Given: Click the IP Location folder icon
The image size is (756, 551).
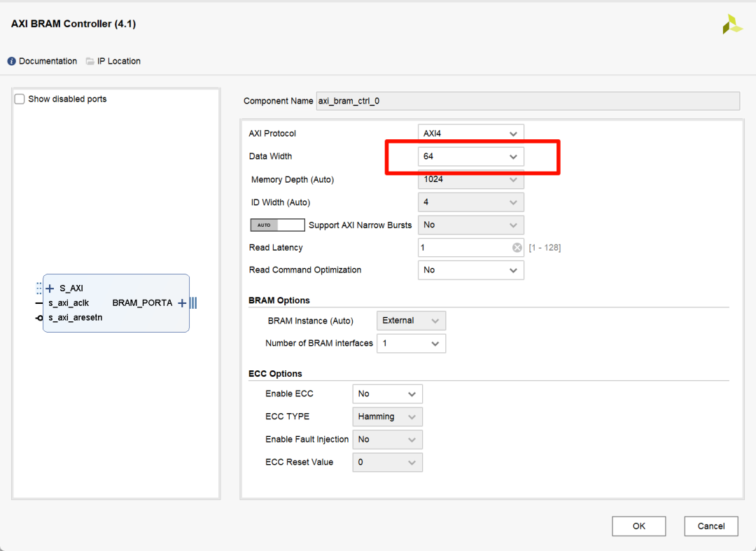Looking at the screenshot, I should [90, 61].
